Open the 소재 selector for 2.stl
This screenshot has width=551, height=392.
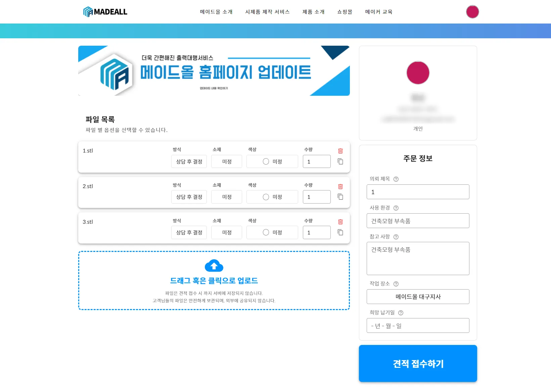point(227,197)
